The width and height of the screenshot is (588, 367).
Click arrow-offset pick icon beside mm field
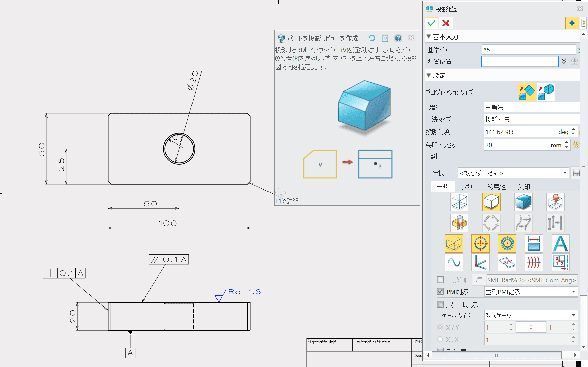coord(576,145)
